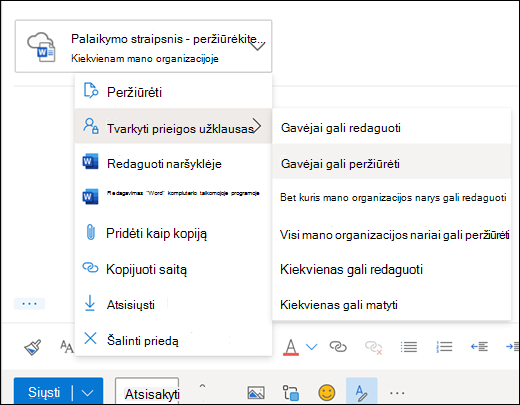This screenshot has width=520, height=405.
Task: Click the Siųsti send button
Action: [43, 392]
